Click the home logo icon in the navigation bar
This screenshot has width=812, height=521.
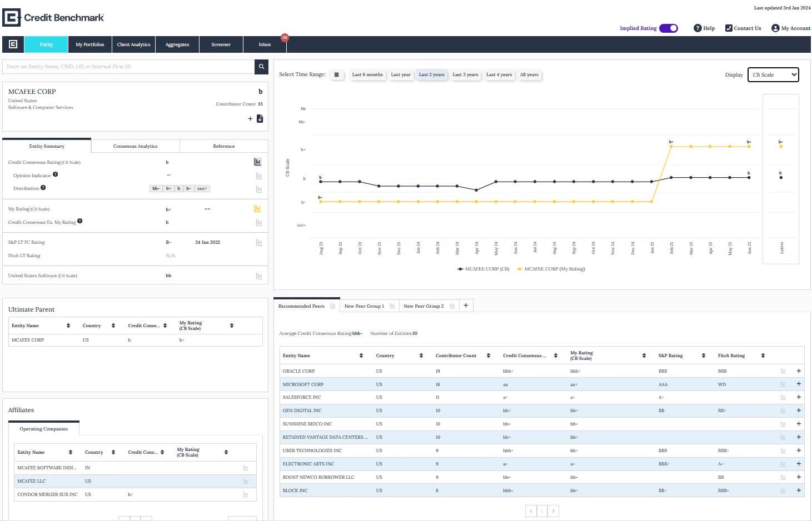click(13, 44)
